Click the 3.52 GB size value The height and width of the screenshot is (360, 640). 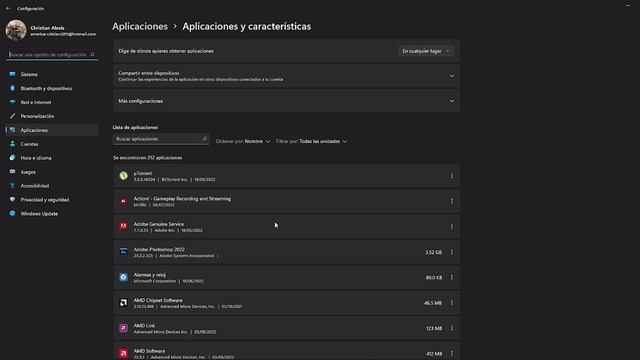(433, 252)
